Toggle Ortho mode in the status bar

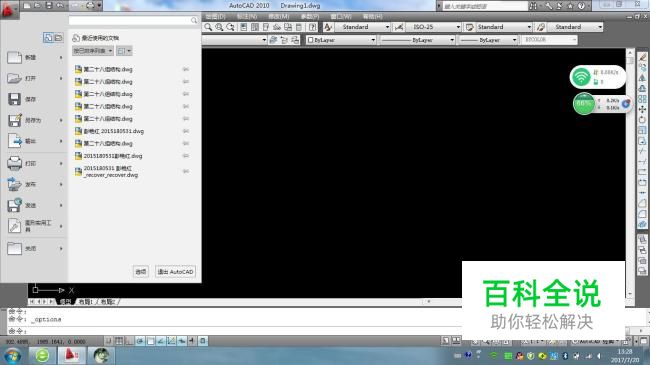129,341
